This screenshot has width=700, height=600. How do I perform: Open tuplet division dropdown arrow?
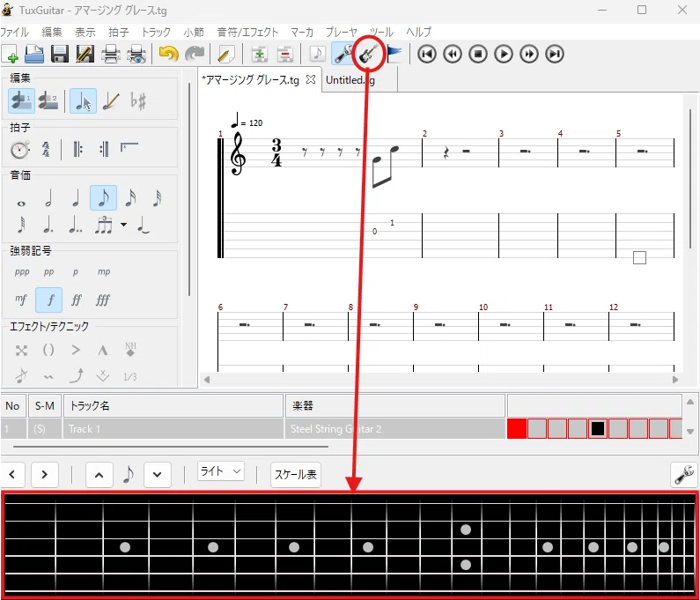pyautogui.click(x=123, y=225)
